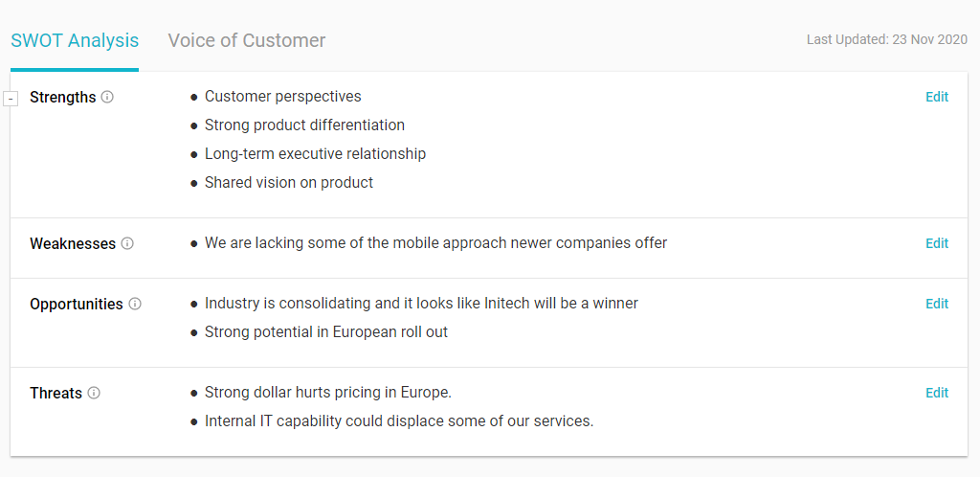
Task: Select the 'Internal IT capability' threat item
Action: (x=399, y=421)
